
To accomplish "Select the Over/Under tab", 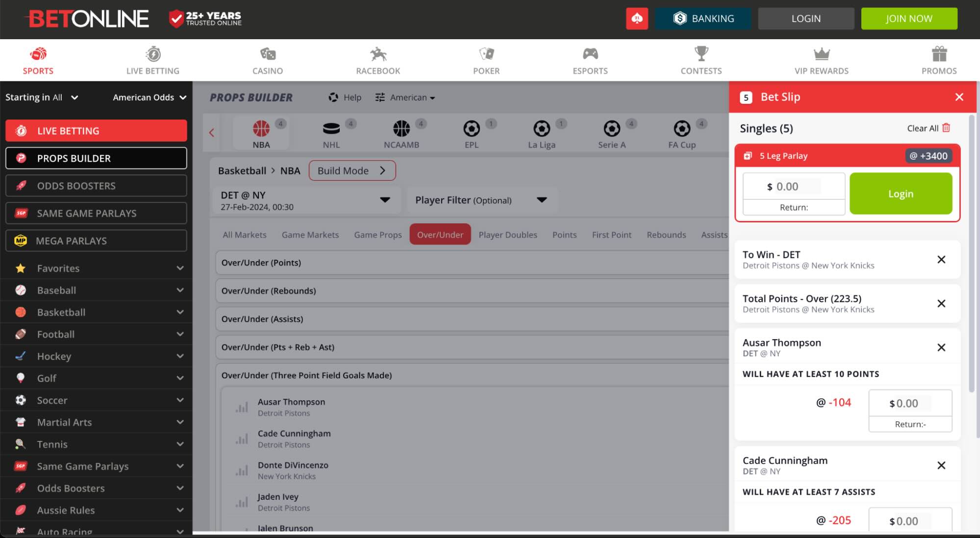I will 440,234.
